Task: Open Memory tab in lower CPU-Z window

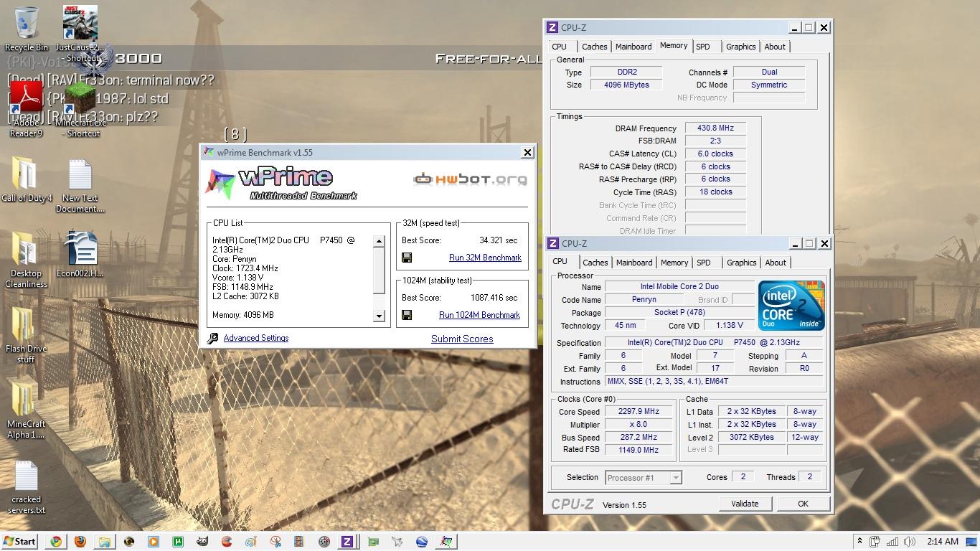Action: click(x=674, y=263)
